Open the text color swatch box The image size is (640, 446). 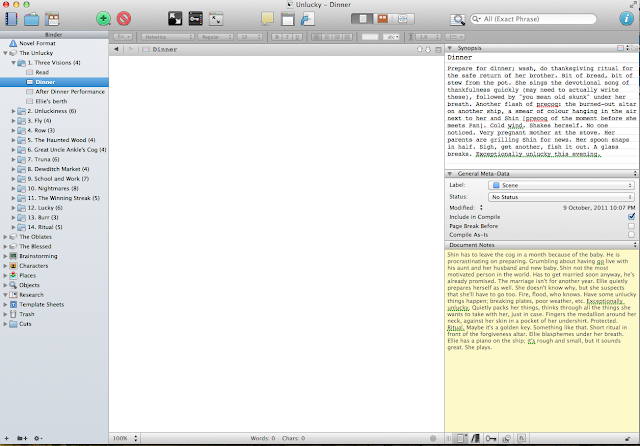(370, 37)
